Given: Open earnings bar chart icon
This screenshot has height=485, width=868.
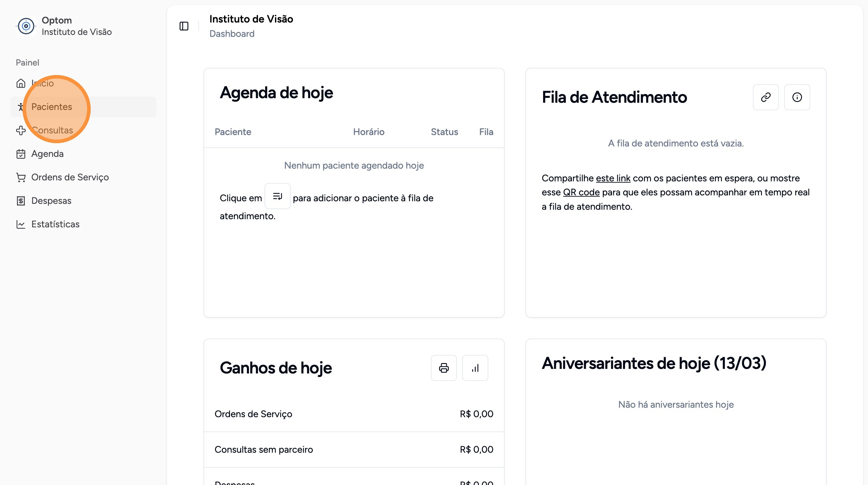Looking at the screenshot, I should (475, 368).
